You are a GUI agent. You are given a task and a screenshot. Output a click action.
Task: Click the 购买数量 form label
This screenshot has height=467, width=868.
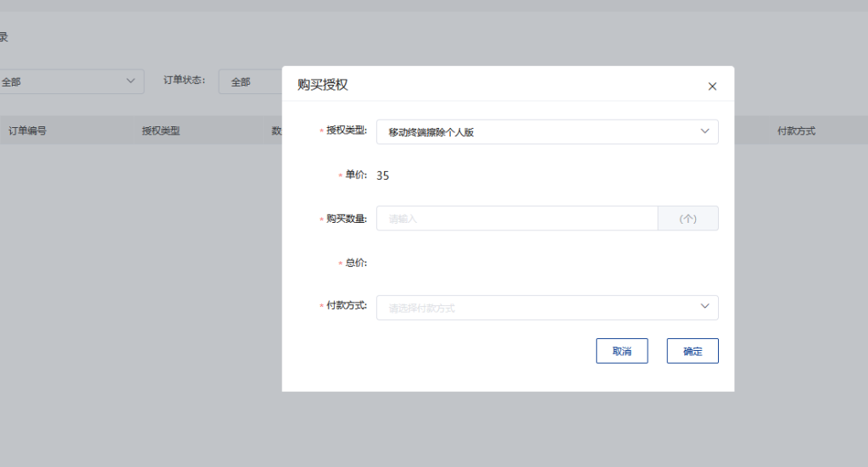[346, 219]
